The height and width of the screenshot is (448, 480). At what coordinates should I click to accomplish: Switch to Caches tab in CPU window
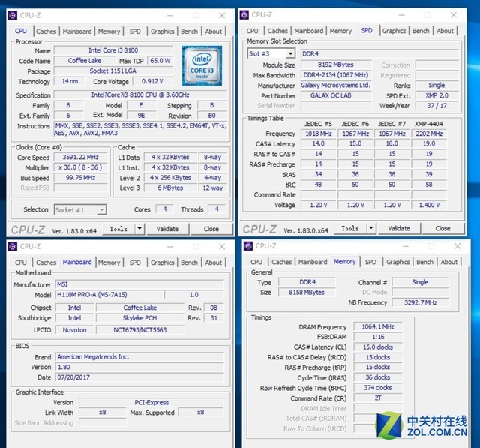[46, 32]
